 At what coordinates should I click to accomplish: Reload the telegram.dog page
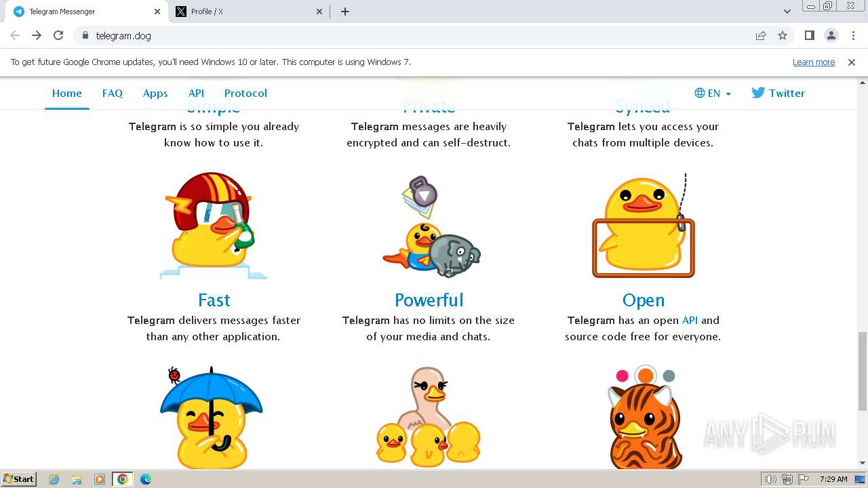click(58, 35)
